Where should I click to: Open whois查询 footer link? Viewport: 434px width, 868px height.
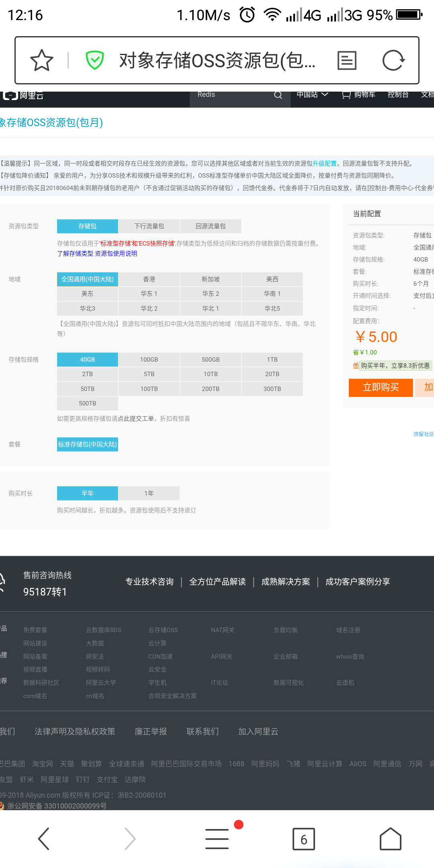[x=350, y=657]
